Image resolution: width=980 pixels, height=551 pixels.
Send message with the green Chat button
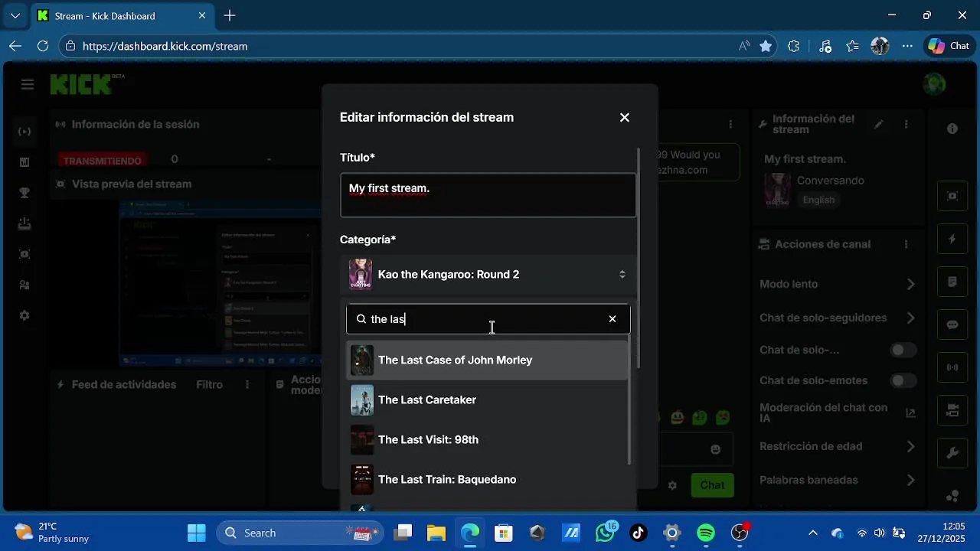click(x=712, y=484)
